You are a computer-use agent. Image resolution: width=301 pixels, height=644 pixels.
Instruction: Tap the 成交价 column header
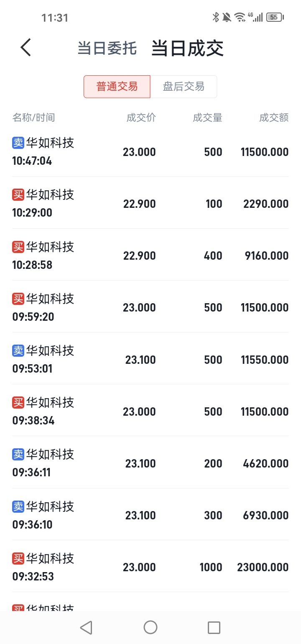[x=141, y=118]
